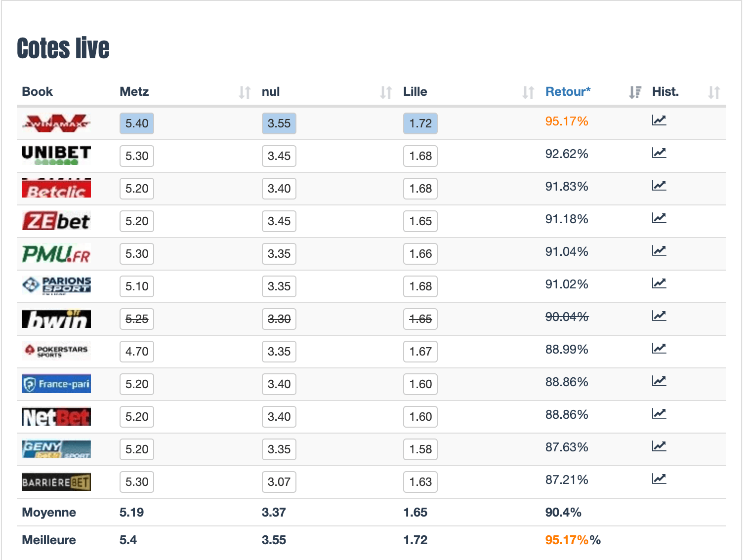Click the Moyenne return value 90.4%
Screen dimensions: 748x560
[x=563, y=513]
